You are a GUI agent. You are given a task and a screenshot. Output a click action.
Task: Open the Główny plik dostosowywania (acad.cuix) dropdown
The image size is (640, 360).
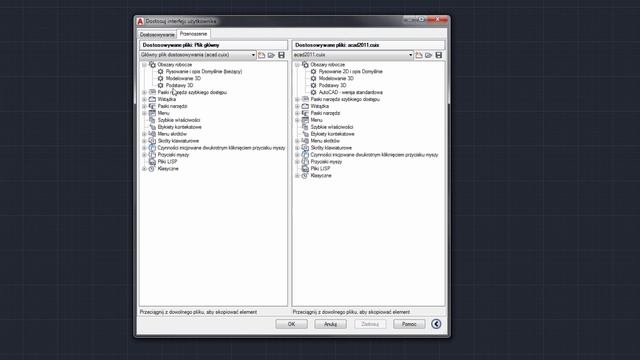click(x=198, y=55)
